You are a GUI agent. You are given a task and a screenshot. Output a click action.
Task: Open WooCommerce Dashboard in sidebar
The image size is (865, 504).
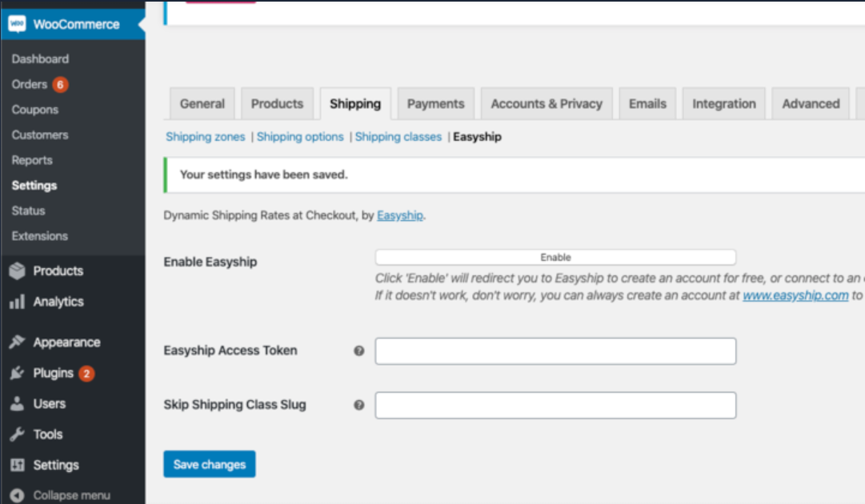pyautogui.click(x=40, y=58)
